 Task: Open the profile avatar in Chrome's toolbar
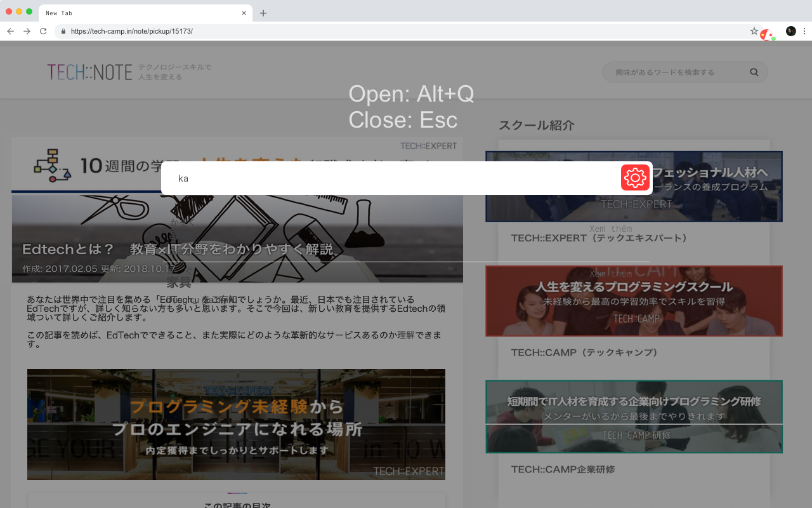click(x=790, y=31)
